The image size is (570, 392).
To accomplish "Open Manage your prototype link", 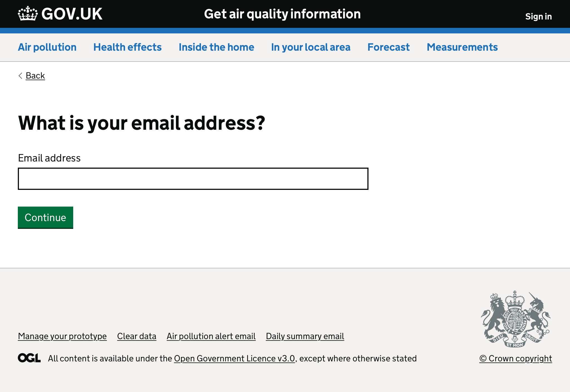I will click(62, 336).
